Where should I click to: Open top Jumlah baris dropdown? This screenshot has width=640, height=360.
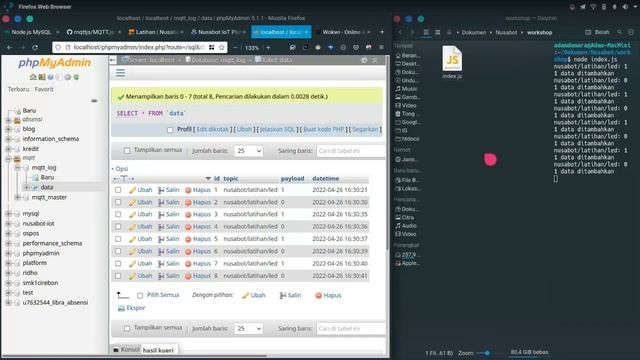point(249,151)
